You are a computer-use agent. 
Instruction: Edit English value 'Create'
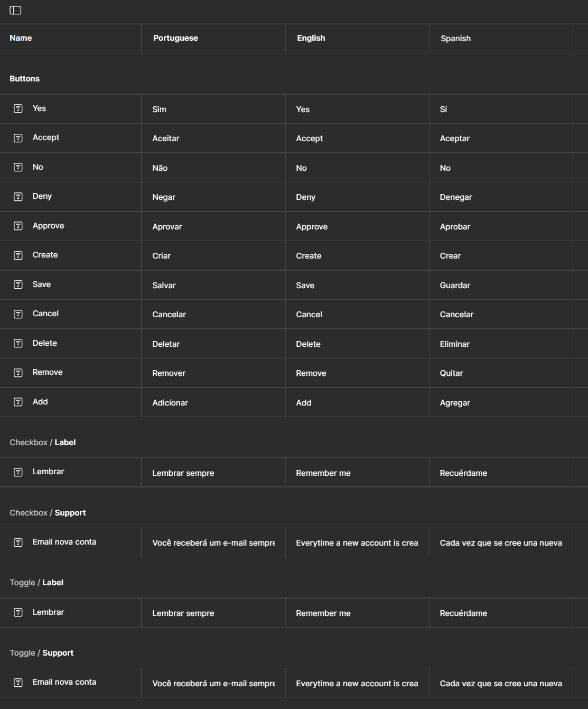(309, 256)
